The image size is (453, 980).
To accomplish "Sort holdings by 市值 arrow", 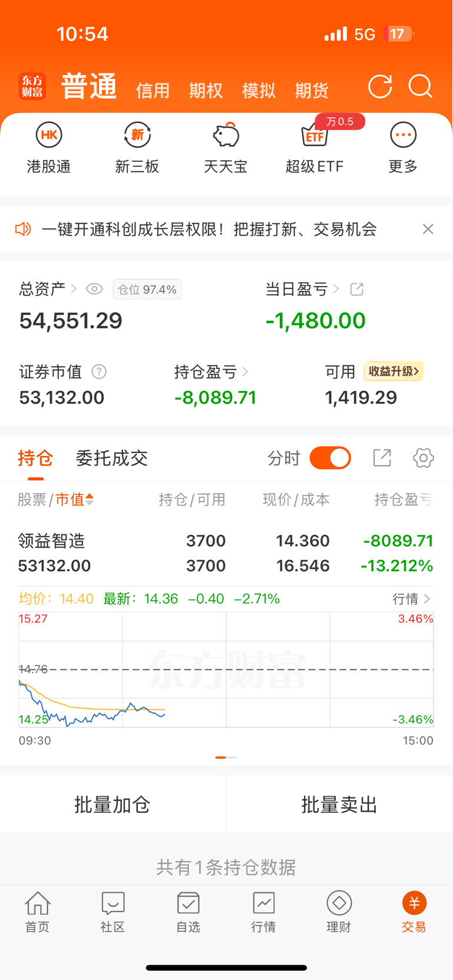I will [x=90, y=500].
